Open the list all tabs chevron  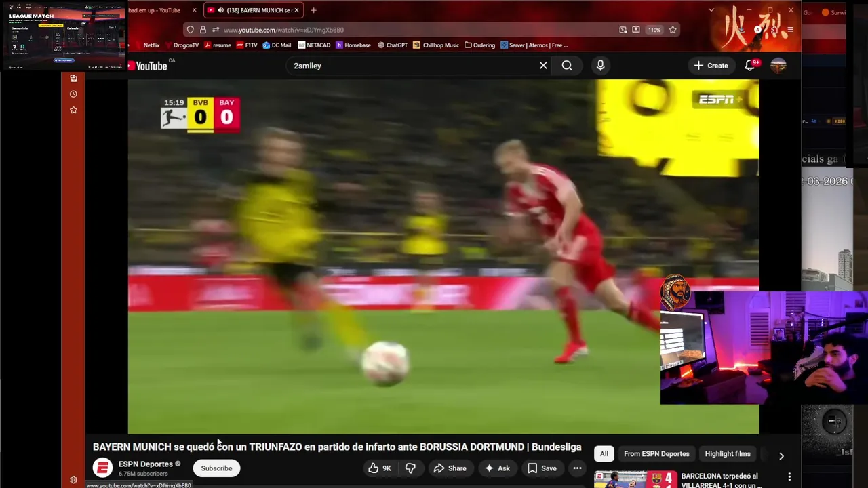[x=711, y=10]
